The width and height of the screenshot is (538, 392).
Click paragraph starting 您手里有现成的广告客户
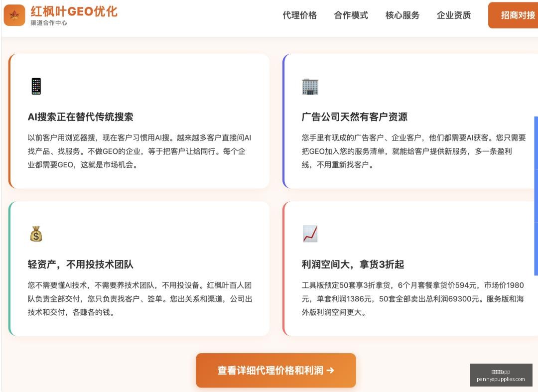click(x=413, y=151)
